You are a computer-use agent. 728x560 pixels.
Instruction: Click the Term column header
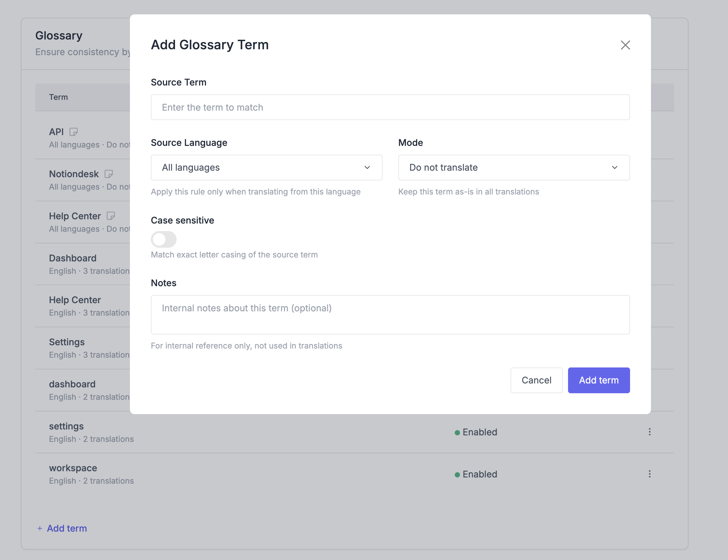click(x=58, y=97)
